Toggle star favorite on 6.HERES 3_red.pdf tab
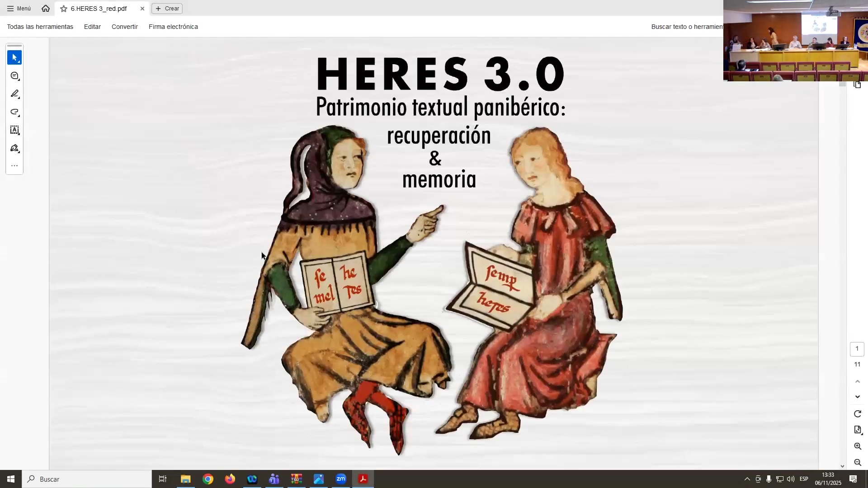 (64, 9)
